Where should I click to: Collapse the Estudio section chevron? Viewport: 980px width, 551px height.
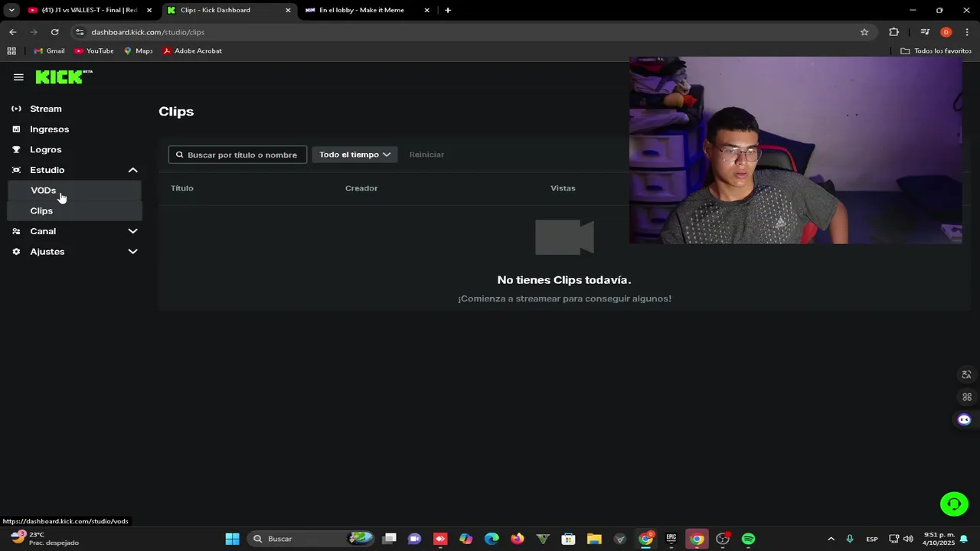[x=132, y=170]
